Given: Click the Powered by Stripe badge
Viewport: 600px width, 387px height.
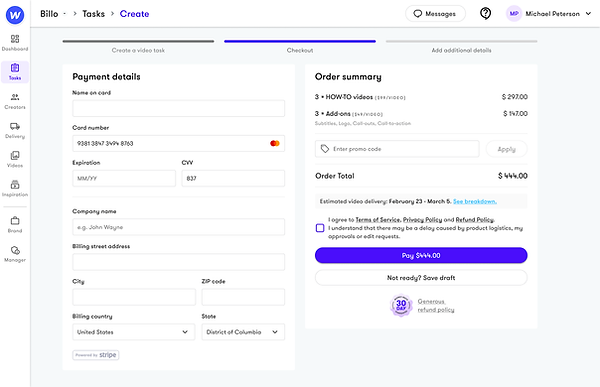Looking at the screenshot, I should (x=96, y=355).
